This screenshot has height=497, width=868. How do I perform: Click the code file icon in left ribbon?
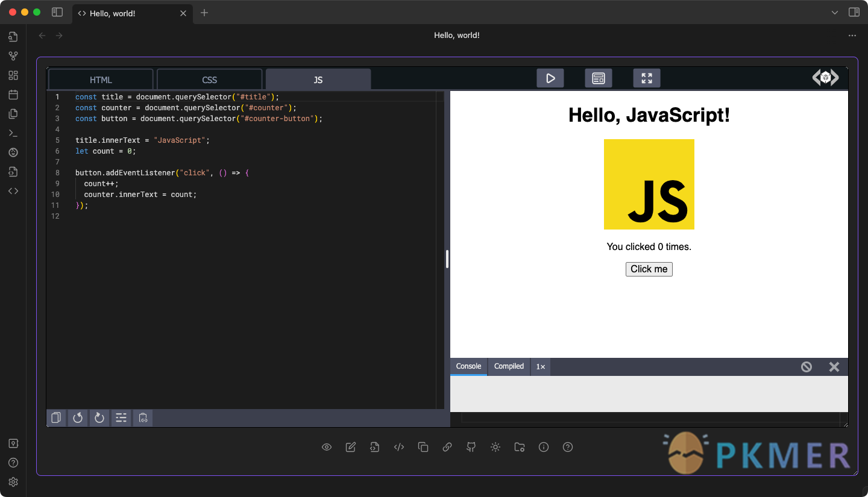click(x=13, y=172)
